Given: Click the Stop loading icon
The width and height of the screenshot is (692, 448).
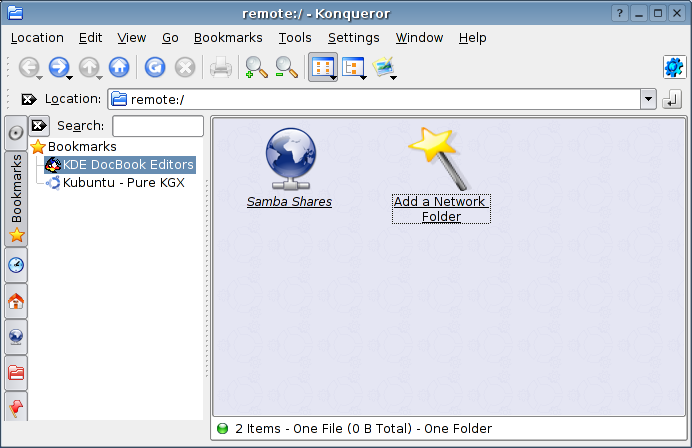Looking at the screenshot, I should pos(185,68).
